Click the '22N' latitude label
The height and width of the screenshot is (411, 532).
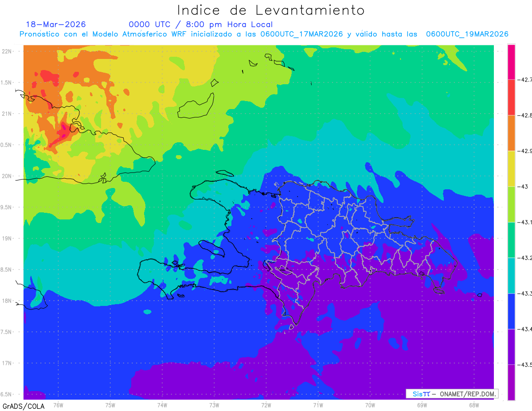[7, 51]
